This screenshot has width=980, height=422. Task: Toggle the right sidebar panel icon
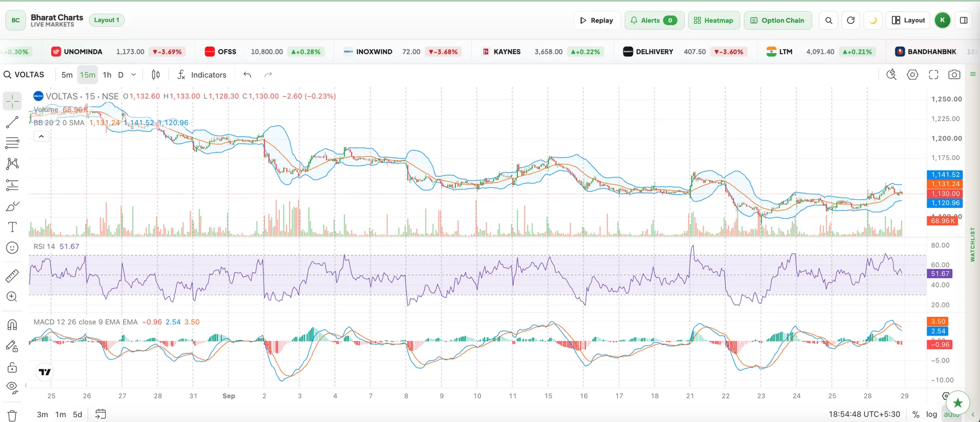click(964, 20)
